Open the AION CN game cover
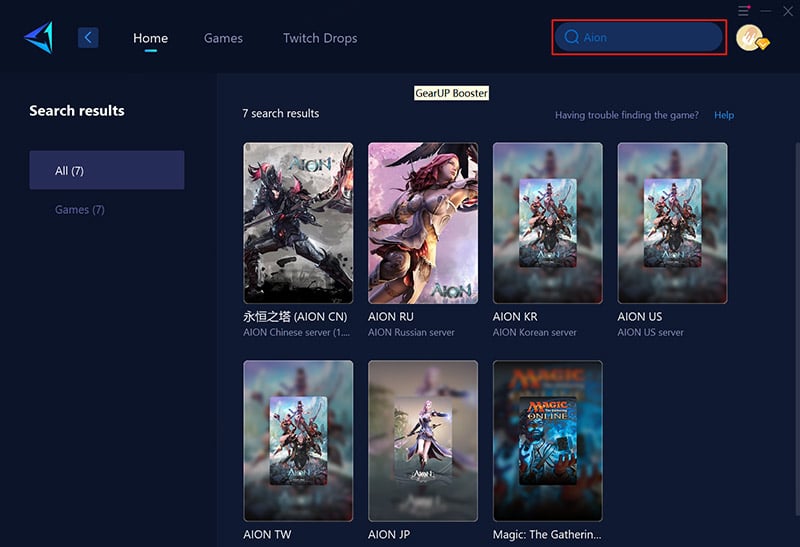This screenshot has width=800, height=547. point(298,223)
